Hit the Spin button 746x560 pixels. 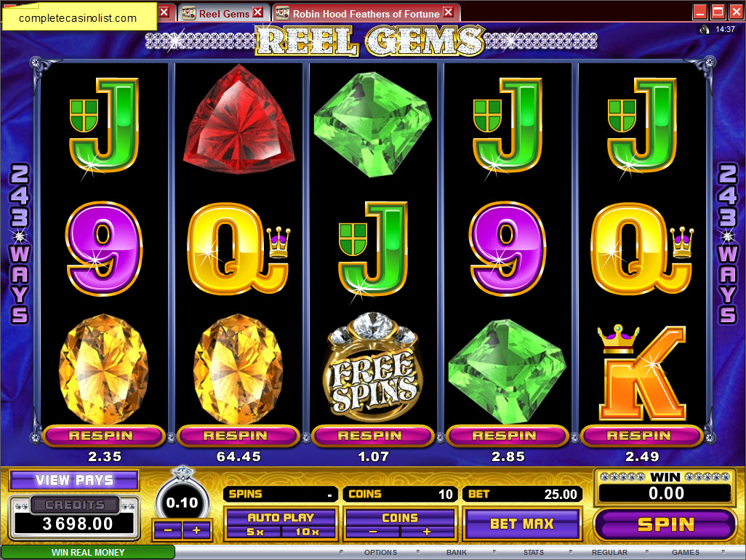(665, 525)
